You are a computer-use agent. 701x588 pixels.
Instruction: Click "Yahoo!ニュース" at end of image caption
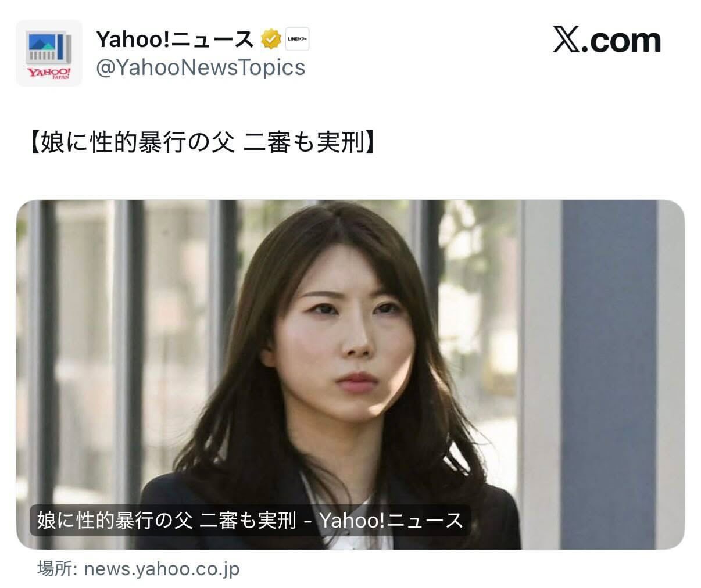pyautogui.click(x=391, y=520)
